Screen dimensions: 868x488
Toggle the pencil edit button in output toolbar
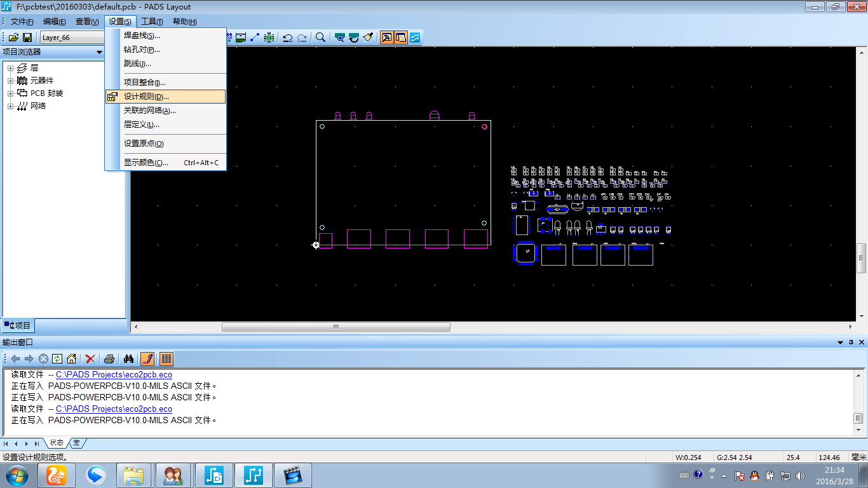click(x=147, y=359)
